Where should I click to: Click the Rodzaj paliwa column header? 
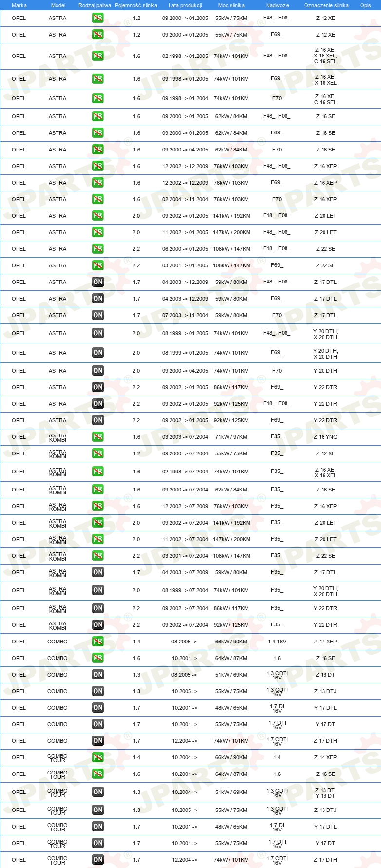[x=95, y=5]
